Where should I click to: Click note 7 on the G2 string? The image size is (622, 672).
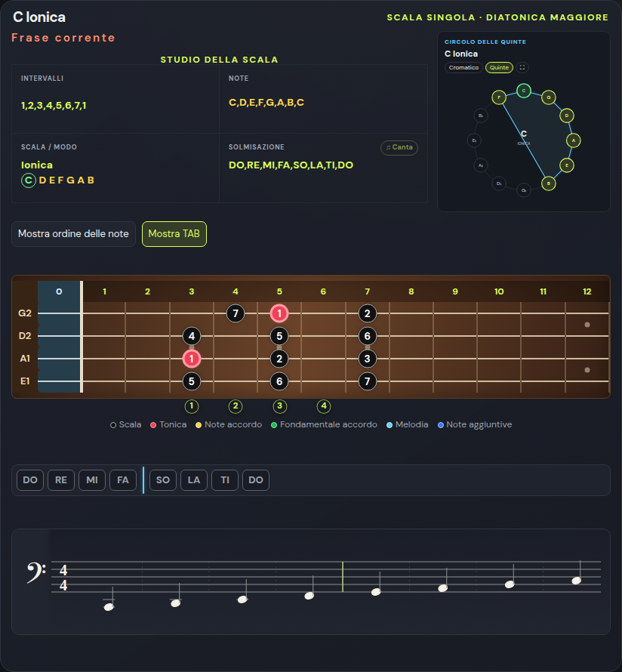[236, 313]
